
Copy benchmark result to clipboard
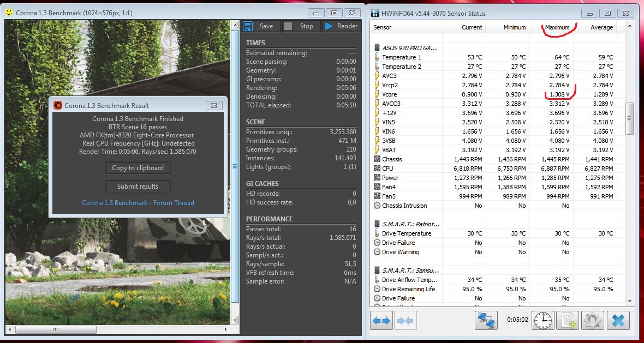(138, 168)
